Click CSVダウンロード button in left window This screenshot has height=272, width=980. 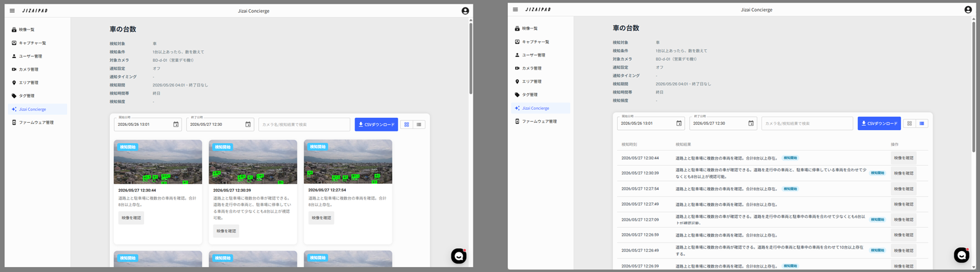click(x=376, y=125)
